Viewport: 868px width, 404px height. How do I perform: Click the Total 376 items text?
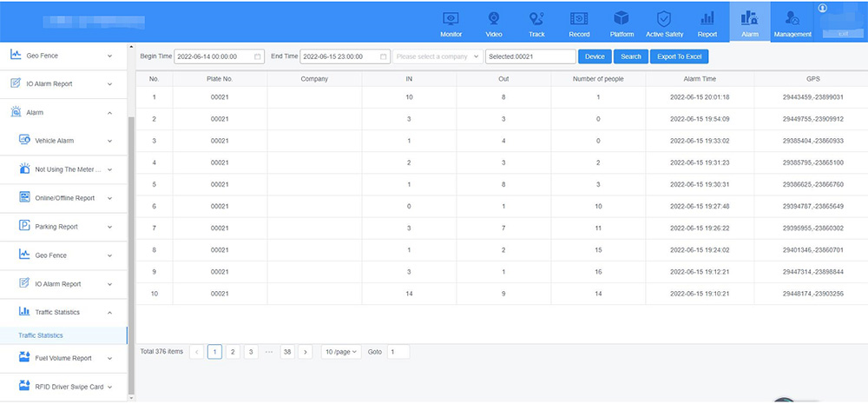pyautogui.click(x=161, y=351)
